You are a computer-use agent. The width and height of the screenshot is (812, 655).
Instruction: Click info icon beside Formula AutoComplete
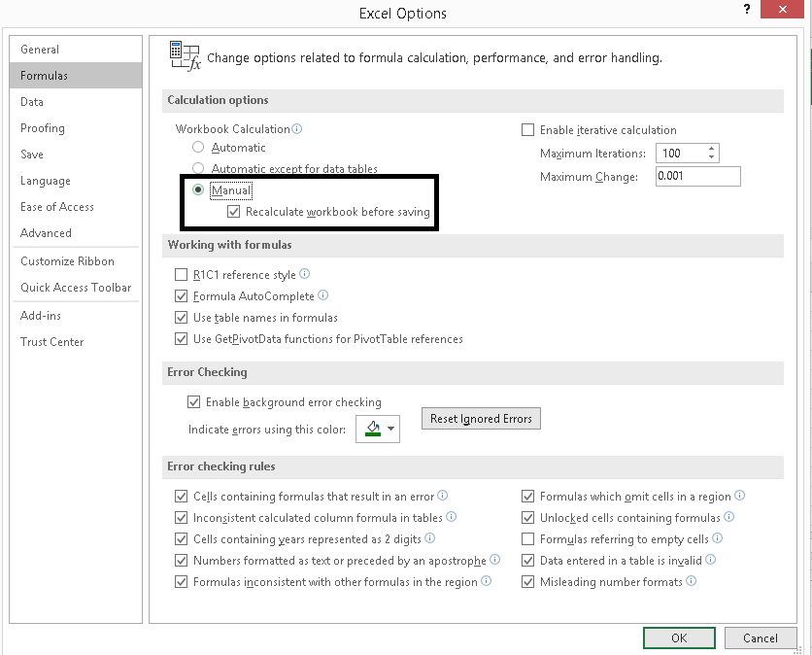[x=323, y=295]
